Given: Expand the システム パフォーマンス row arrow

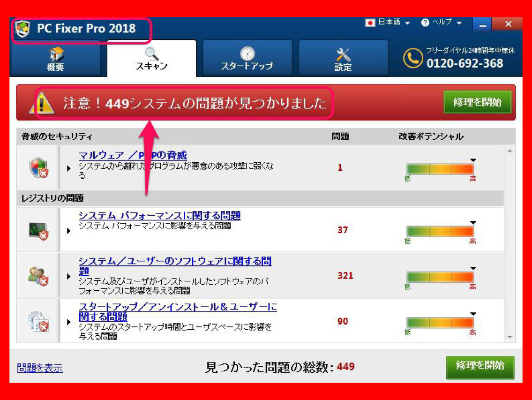Looking at the screenshot, I should pos(69,230).
